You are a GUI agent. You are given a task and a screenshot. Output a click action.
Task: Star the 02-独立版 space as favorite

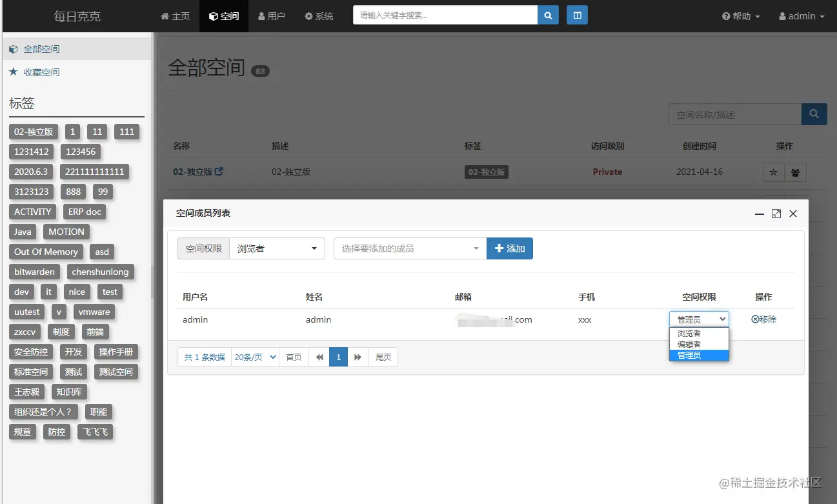tap(774, 172)
